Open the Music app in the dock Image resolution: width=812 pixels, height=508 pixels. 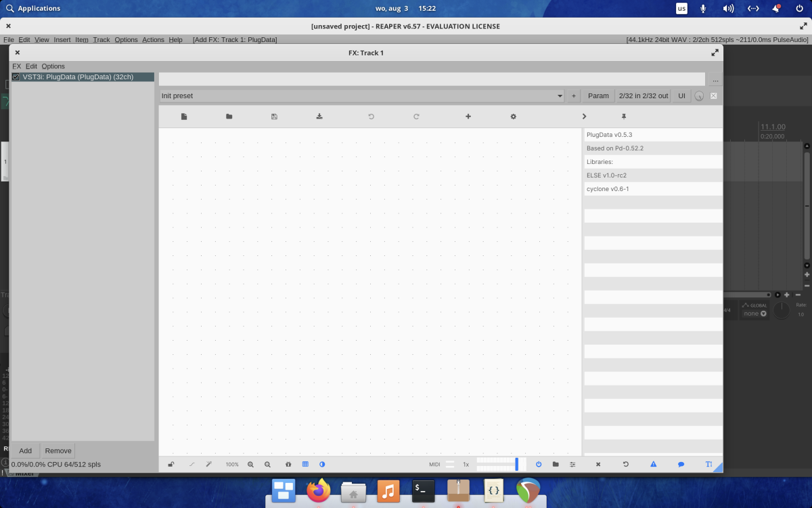(x=388, y=490)
